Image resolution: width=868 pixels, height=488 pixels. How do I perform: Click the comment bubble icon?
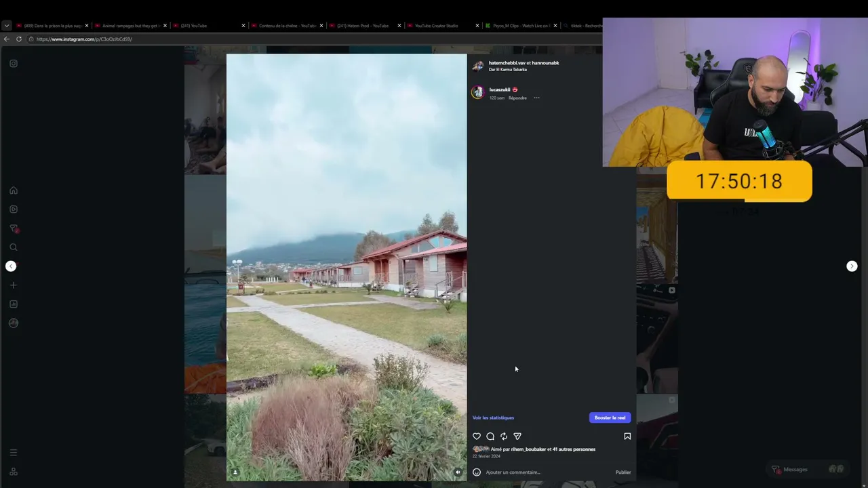pyautogui.click(x=490, y=436)
